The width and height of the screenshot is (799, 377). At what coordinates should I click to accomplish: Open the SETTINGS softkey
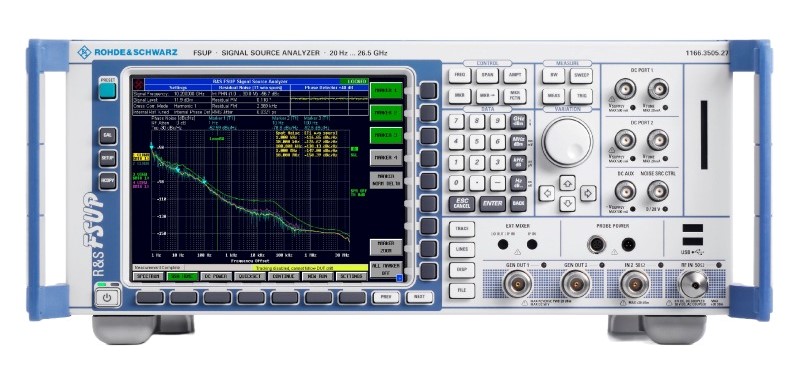(351, 277)
